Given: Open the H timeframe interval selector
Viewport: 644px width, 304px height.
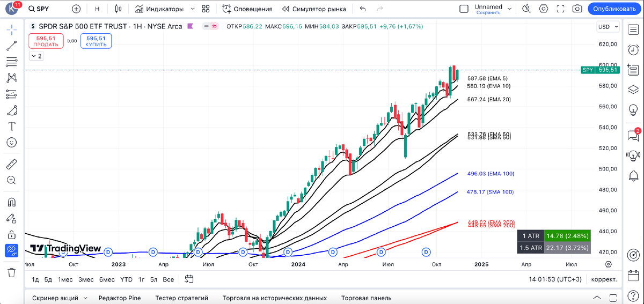Looking at the screenshot, I should point(97,9).
